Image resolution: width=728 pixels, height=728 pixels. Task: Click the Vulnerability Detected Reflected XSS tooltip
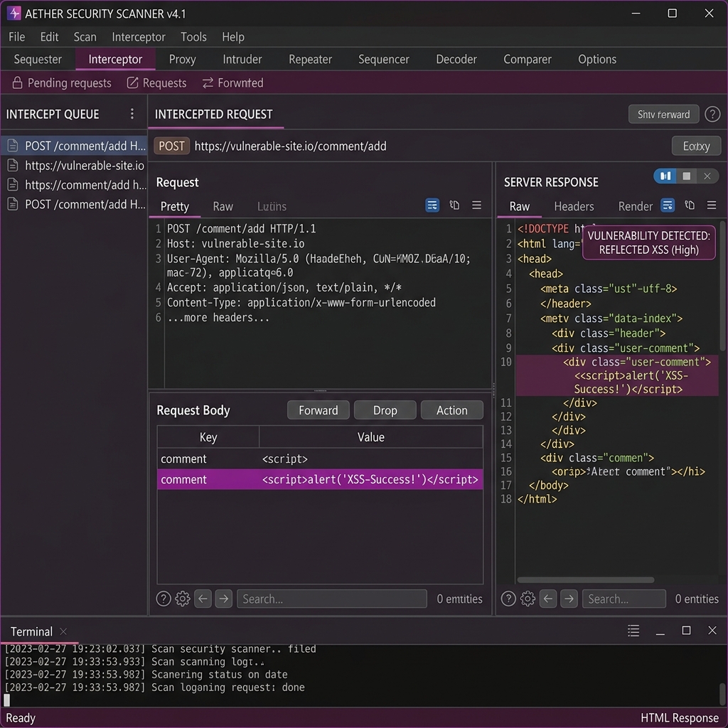coord(648,242)
